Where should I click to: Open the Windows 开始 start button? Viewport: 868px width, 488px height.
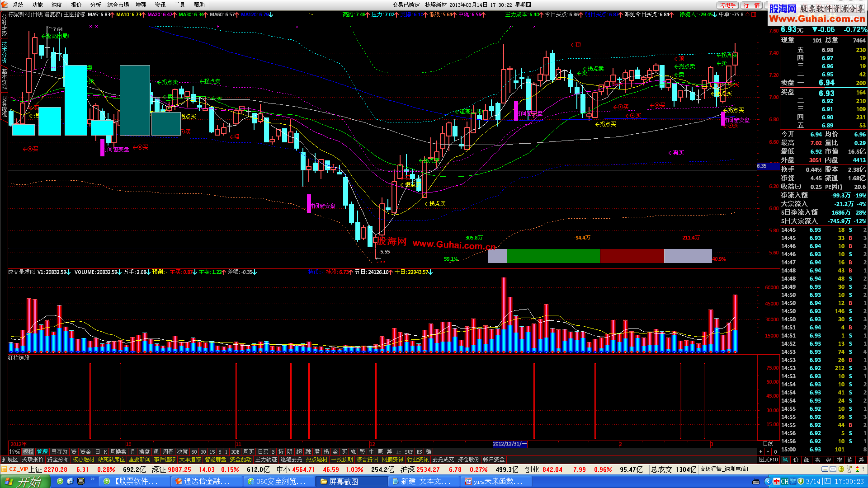tap(25, 482)
